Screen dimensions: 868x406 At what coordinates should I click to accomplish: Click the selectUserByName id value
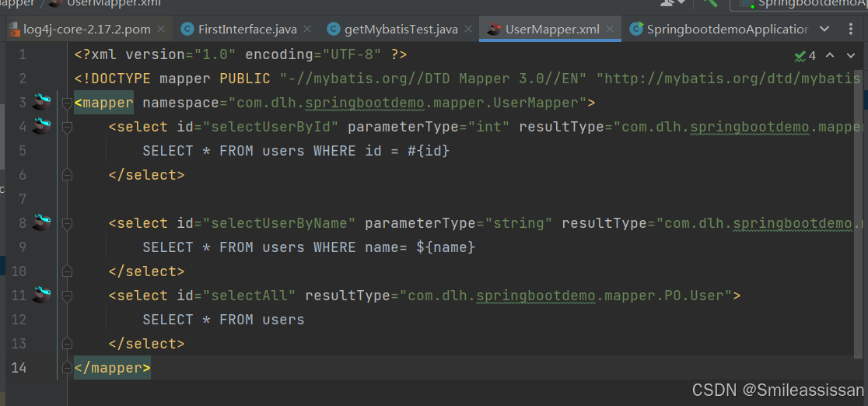279,223
